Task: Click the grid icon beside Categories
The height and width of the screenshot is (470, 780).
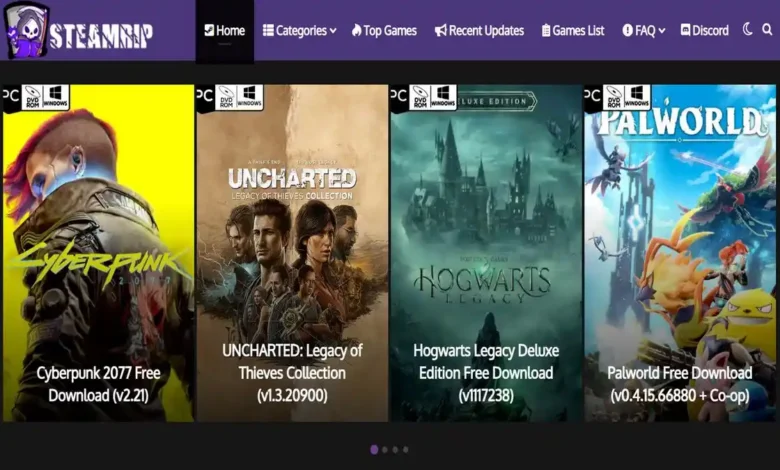Action: [x=268, y=30]
